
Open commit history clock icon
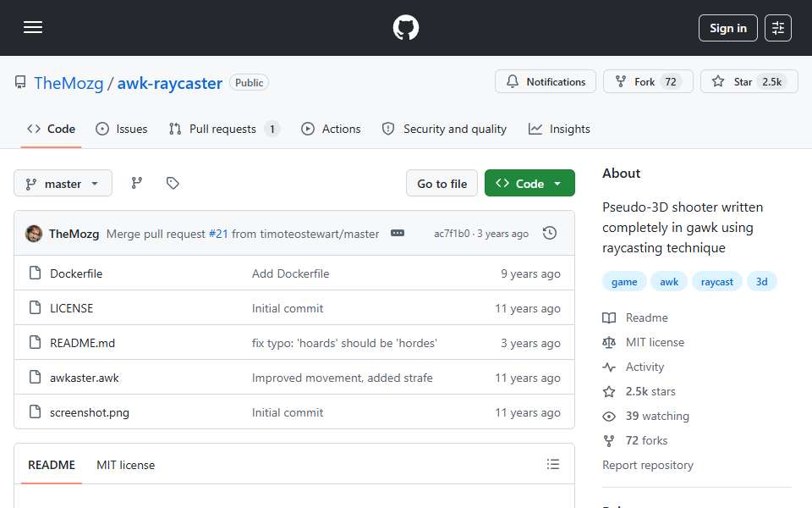[x=550, y=234]
